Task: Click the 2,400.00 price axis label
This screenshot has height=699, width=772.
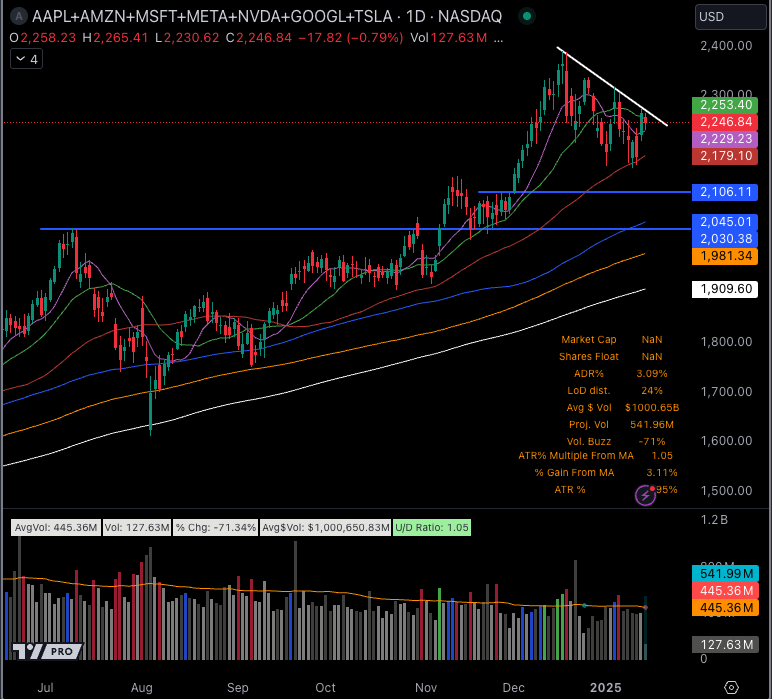Action: click(x=726, y=46)
